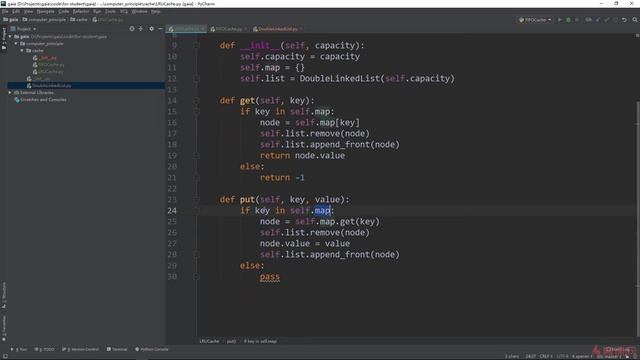Click the Stop icon in toolbar

tap(577, 20)
